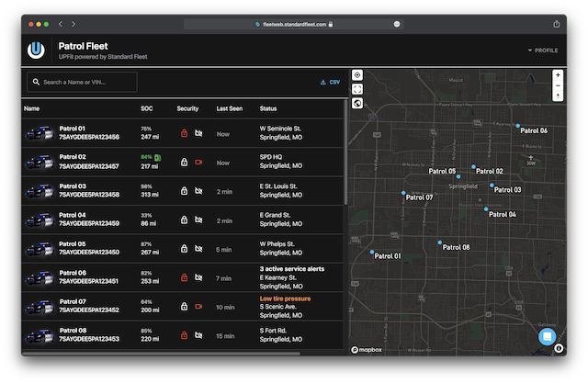Click the camera-off icon for Patrol 03
Viewport: 588px width, 383px height.
click(x=198, y=191)
